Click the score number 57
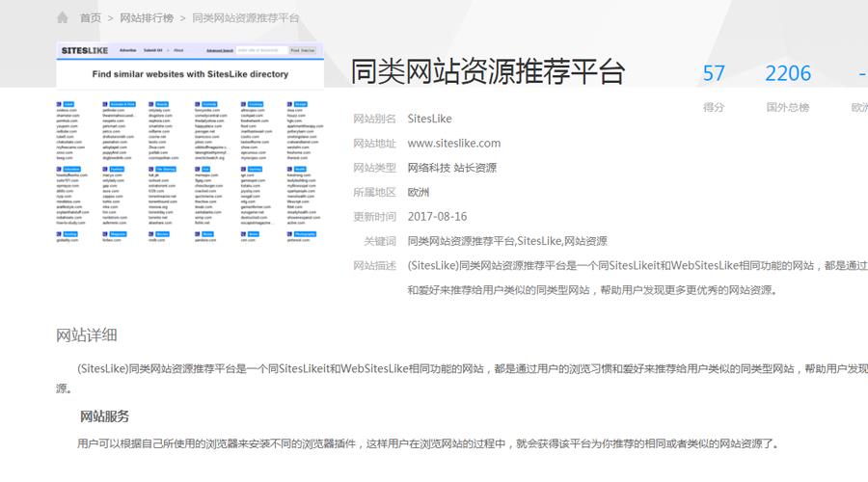The image size is (868, 482). (714, 73)
